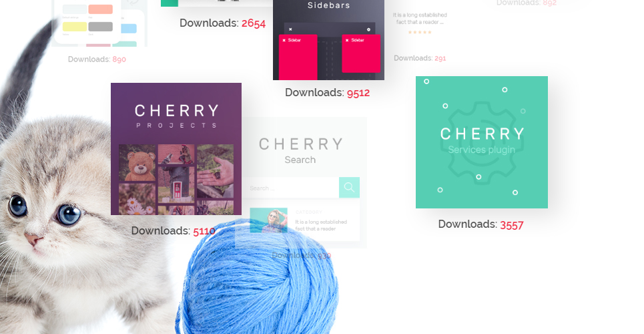Click the teddy bear photo in Cherry Projects
The width and height of the screenshot is (644, 334).
pyautogui.click(x=137, y=163)
